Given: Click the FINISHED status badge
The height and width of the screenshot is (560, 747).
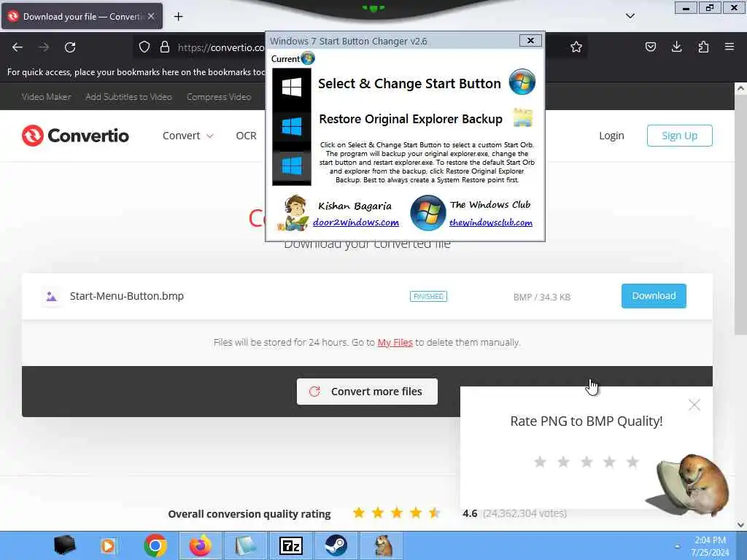Looking at the screenshot, I should tap(428, 296).
